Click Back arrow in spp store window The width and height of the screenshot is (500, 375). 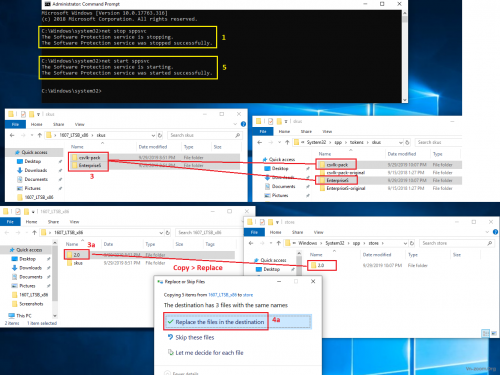251,243
